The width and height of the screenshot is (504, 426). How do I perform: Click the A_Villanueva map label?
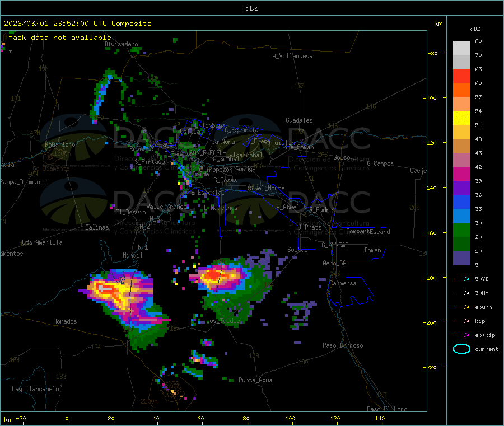coord(292,56)
